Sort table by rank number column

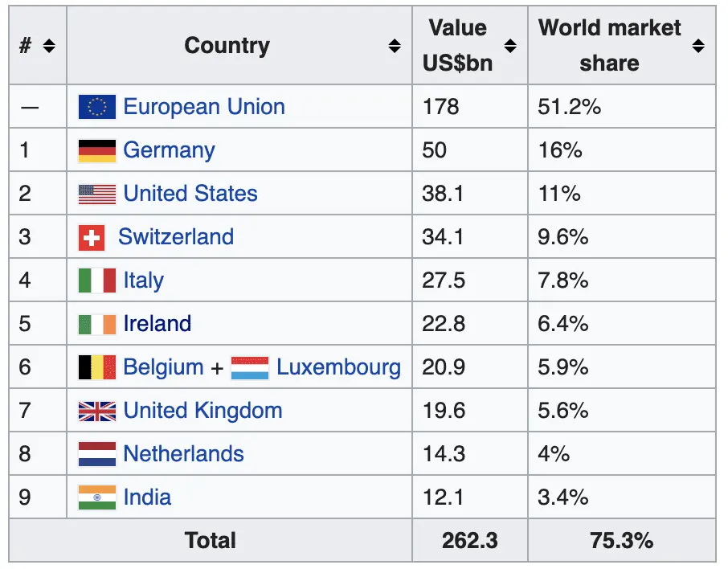49,46
